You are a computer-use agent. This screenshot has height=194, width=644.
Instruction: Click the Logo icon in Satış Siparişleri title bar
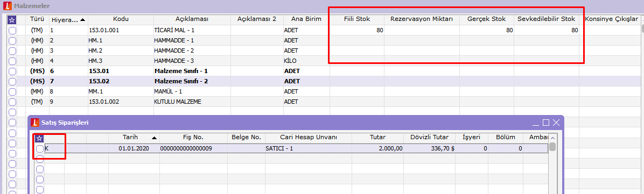[x=36, y=122]
